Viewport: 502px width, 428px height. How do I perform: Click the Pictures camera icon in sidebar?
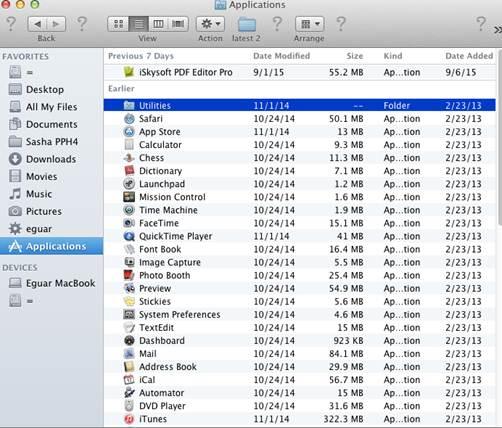(x=15, y=211)
